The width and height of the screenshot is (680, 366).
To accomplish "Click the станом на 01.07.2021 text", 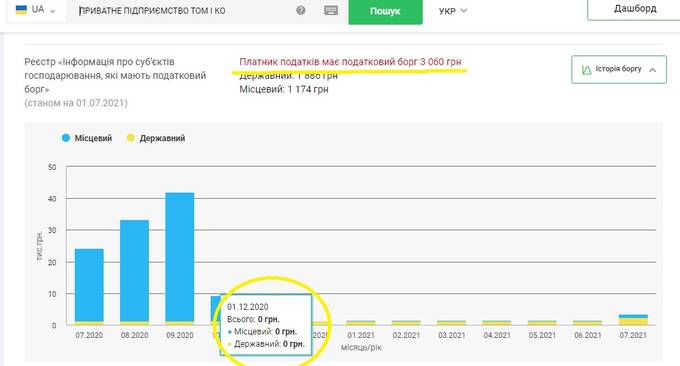I will click(76, 103).
